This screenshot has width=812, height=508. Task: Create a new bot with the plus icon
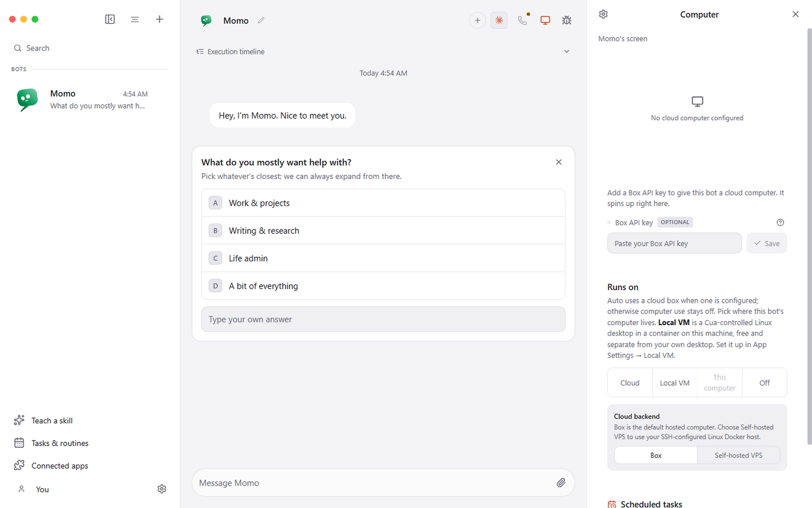tap(159, 19)
